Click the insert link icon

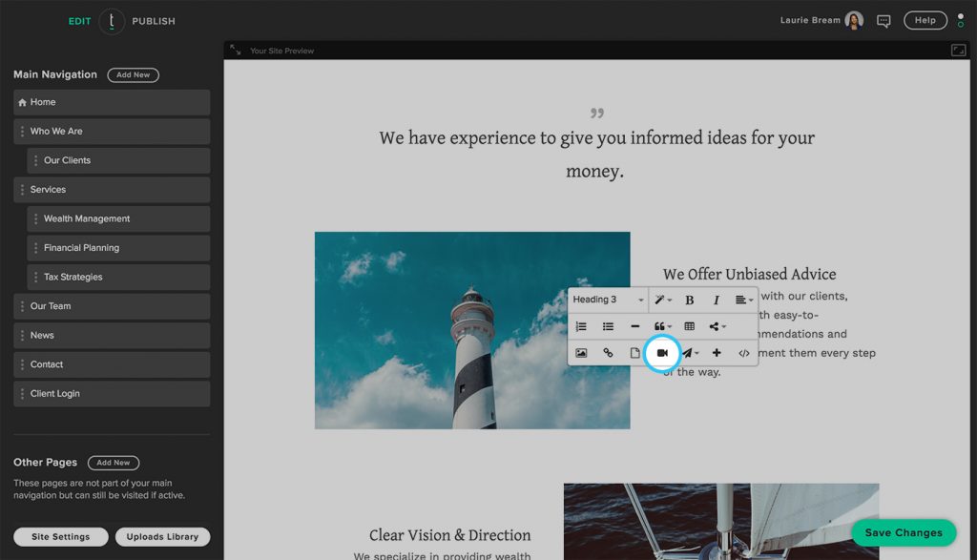click(608, 353)
